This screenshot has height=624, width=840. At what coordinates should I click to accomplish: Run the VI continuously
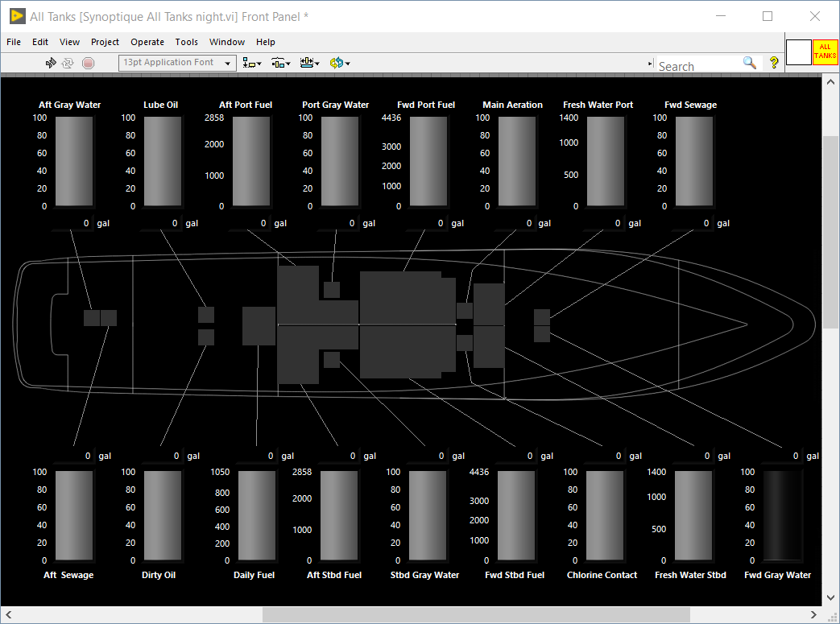pos(68,62)
